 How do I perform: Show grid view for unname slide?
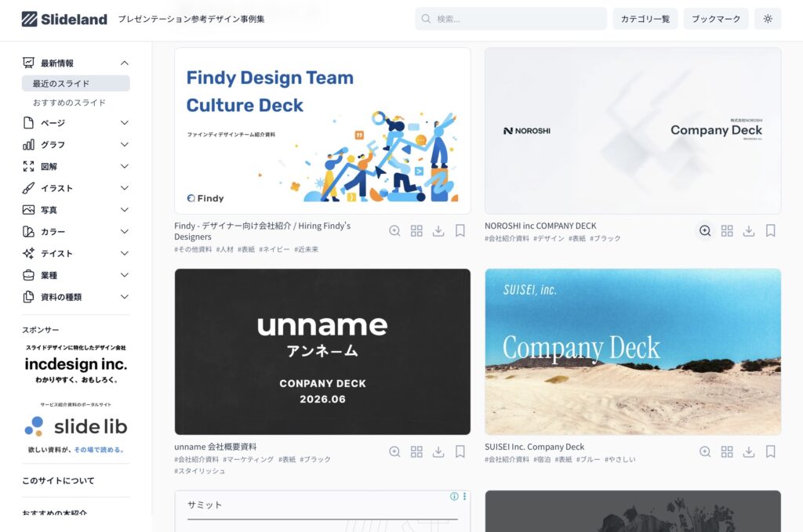coord(416,451)
